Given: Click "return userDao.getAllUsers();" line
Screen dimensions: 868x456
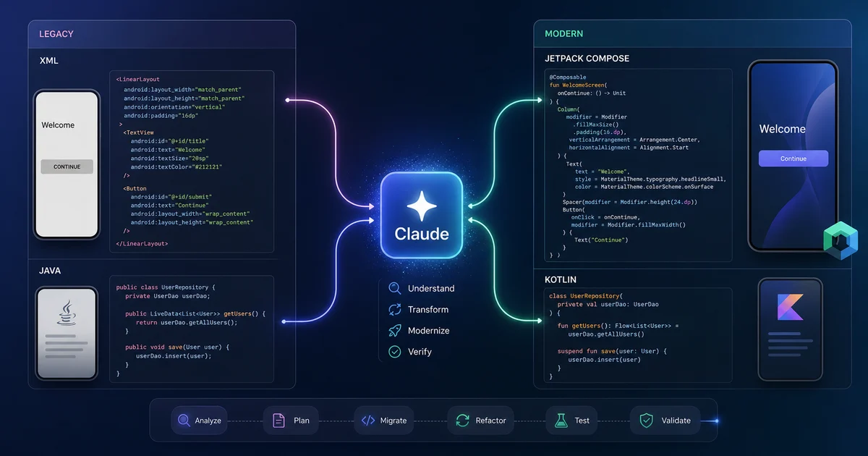Looking at the screenshot, I should pos(187,323).
